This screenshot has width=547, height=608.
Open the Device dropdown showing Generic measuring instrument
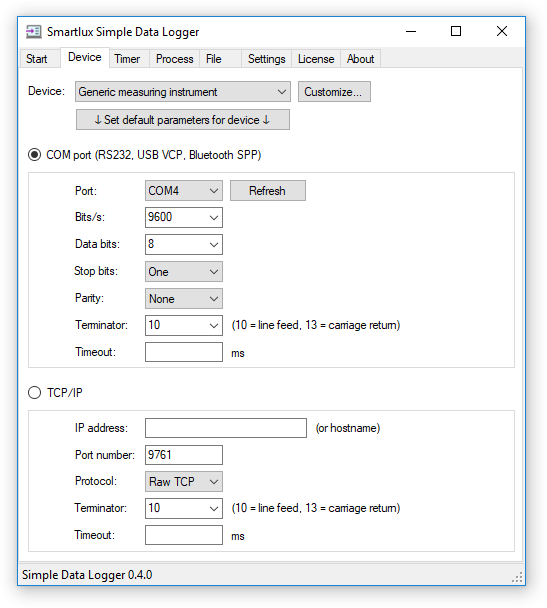coord(183,92)
